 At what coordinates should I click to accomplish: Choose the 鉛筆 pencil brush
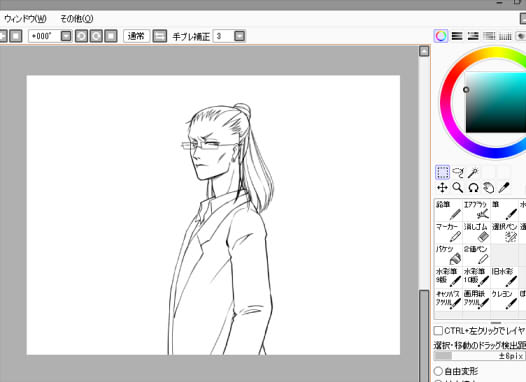[449, 210]
